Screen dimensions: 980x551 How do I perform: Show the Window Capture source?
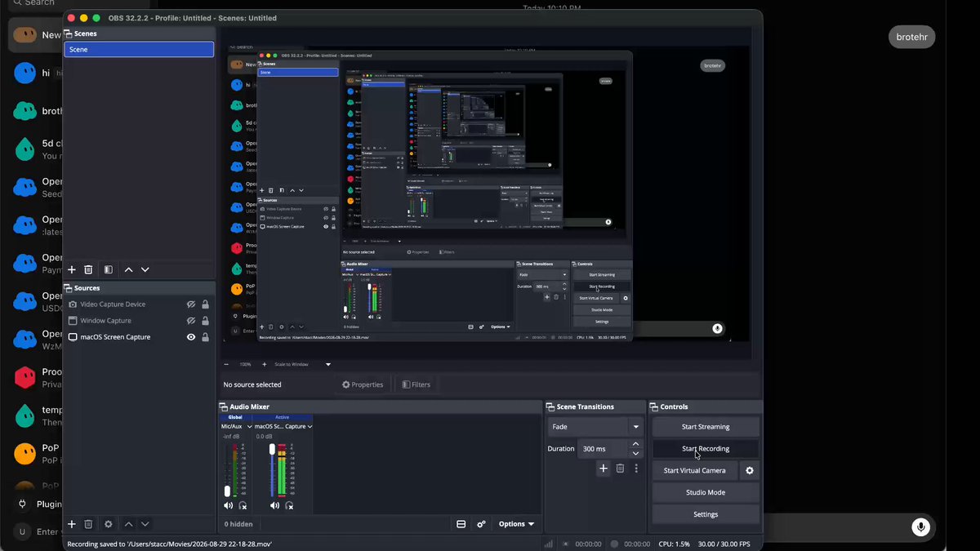pos(191,321)
